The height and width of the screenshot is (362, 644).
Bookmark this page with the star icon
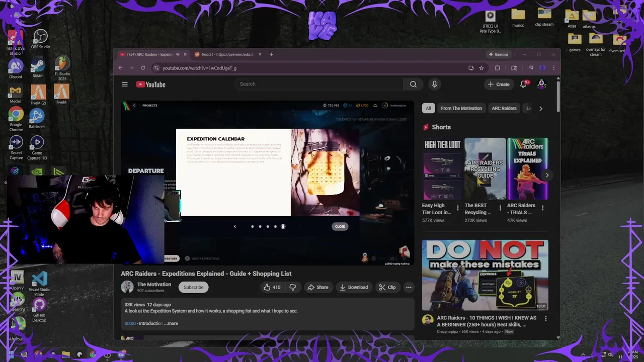coord(481,68)
